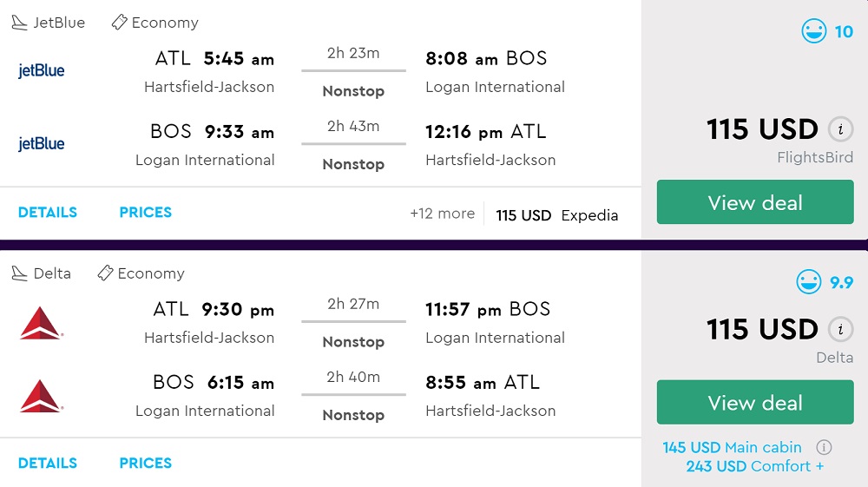Click the JetBlue logo on ATL departure row
868x487 pixels.
pyautogui.click(x=42, y=70)
